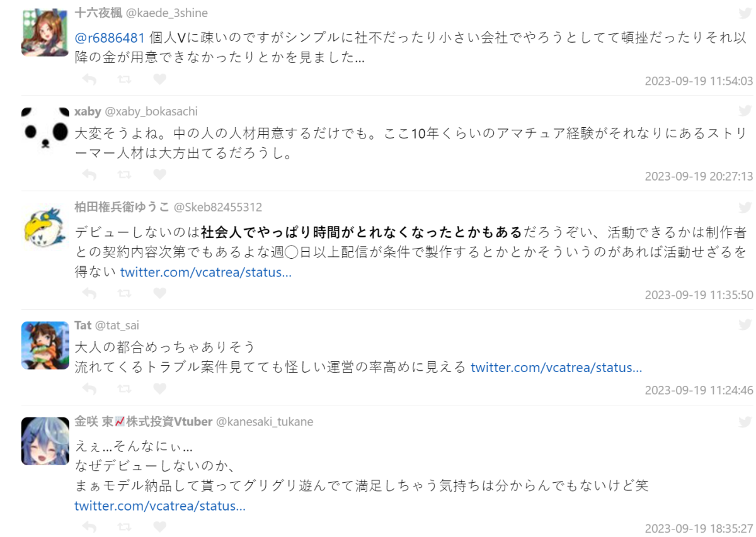Retweet the xaby_bokasachi tweet
Viewport: 756px width, 537px height.
pos(125,174)
